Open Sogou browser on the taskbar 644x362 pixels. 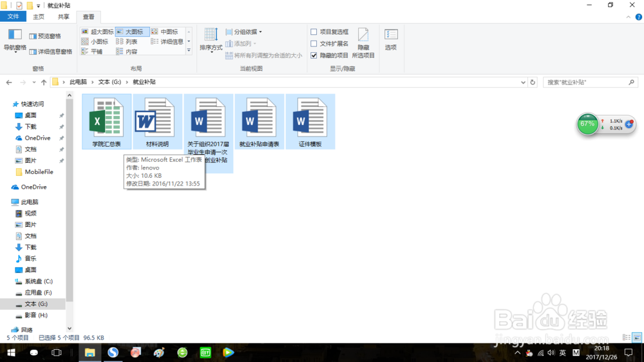pyautogui.click(x=113, y=352)
